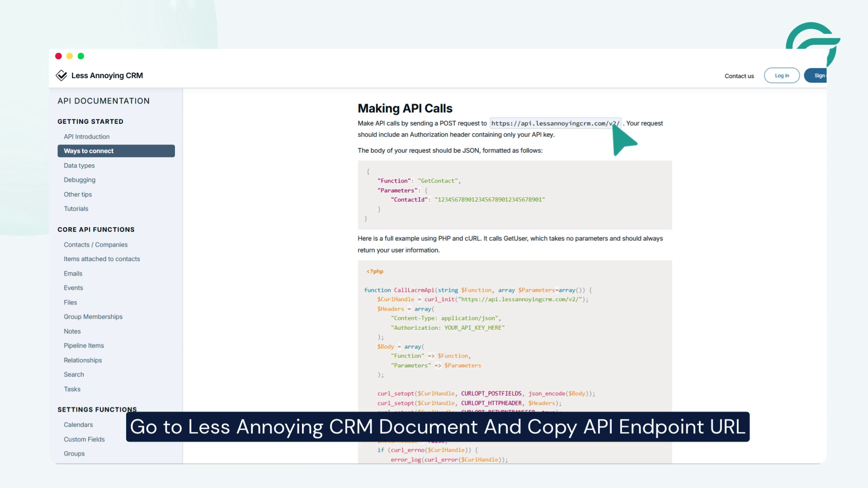Click the curl_init line in PHP example
Image resolution: width=868 pixels, height=488 pixels.
[x=483, y=299]
